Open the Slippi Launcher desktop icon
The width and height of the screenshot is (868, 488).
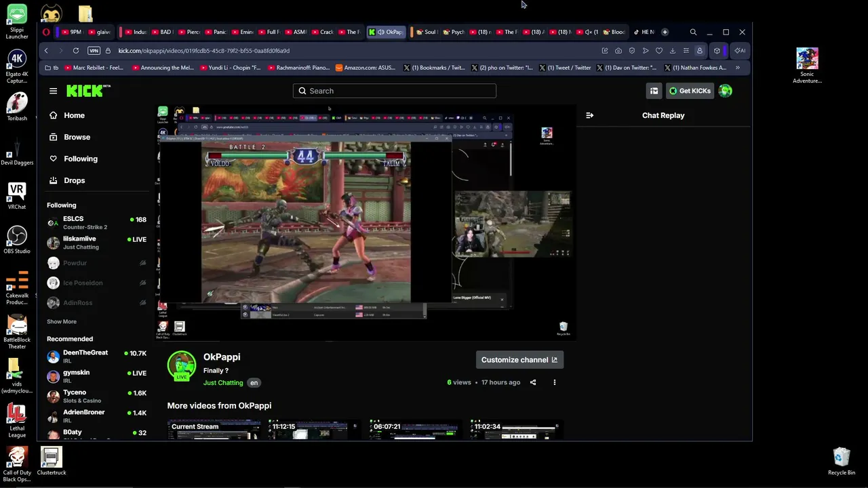[x=17, y=22]
